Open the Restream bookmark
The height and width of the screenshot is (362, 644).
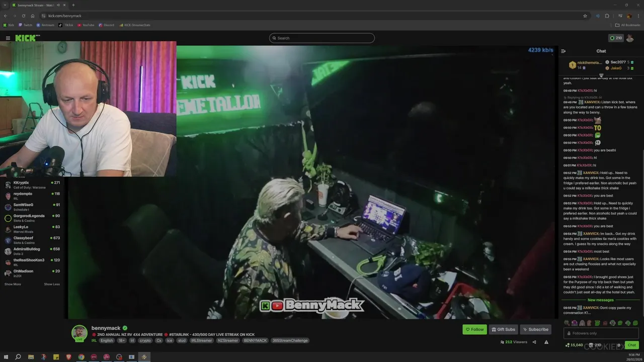(45, 25)
